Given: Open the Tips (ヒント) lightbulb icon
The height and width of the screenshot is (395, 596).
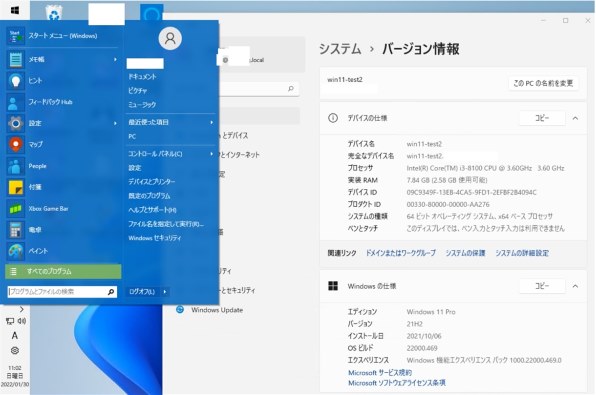Looking at the screenshot, I should (x=16, y=81).
